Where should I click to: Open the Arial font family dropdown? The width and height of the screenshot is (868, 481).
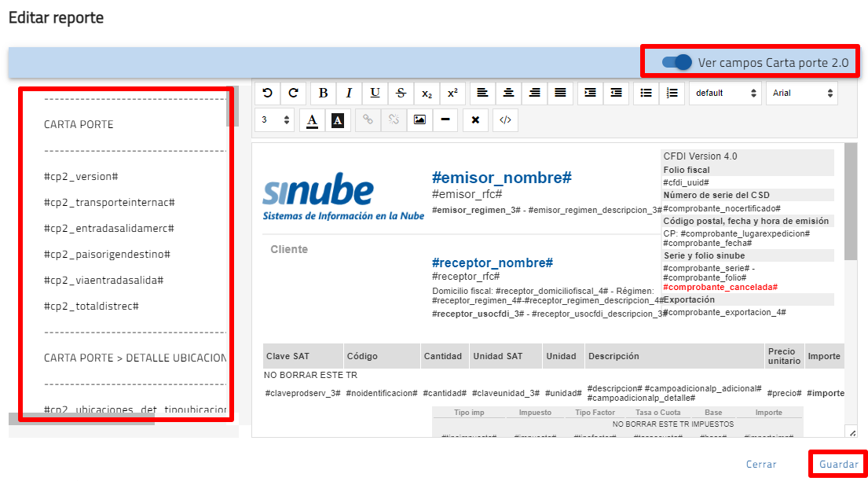pyautogui.click(x=801, y=93)
